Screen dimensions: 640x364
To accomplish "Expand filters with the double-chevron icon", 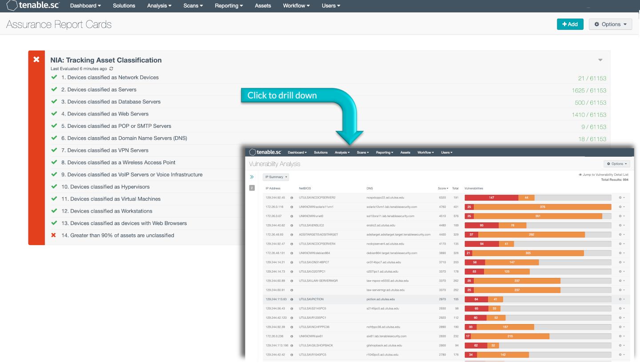I will pos(252,177).
